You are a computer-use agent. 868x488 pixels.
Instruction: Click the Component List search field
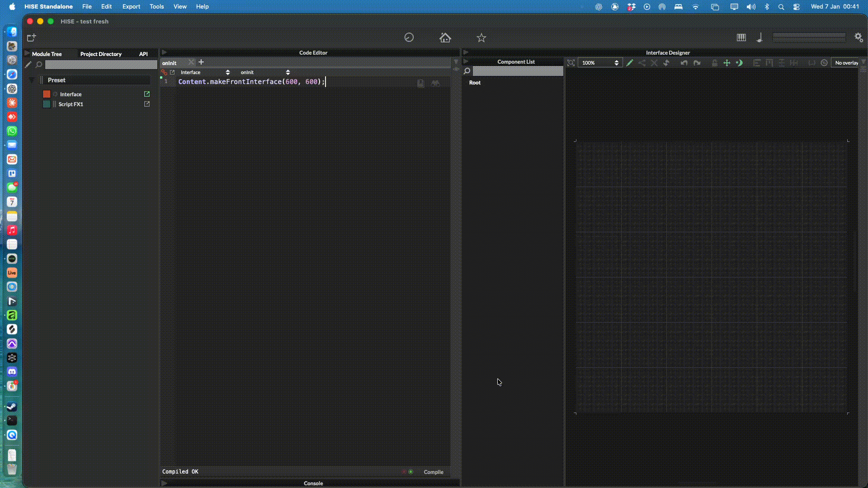pos(518,71)
